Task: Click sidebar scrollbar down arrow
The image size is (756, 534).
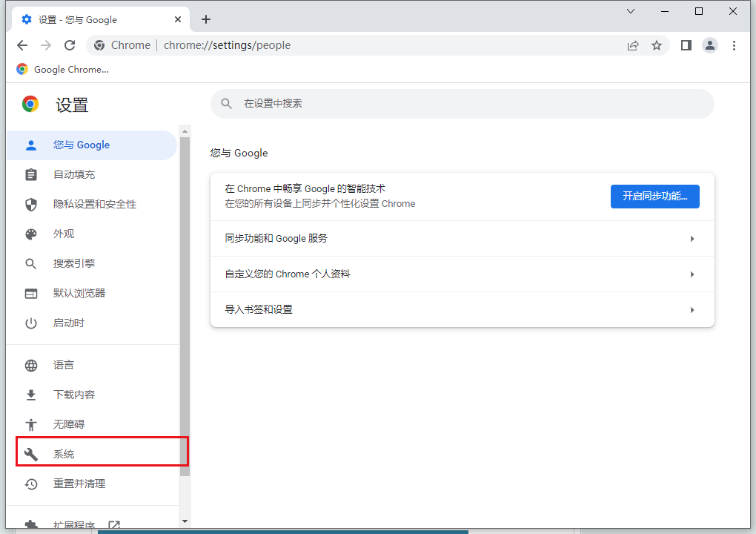Action: pyautogui.click(x=185, y=521)
